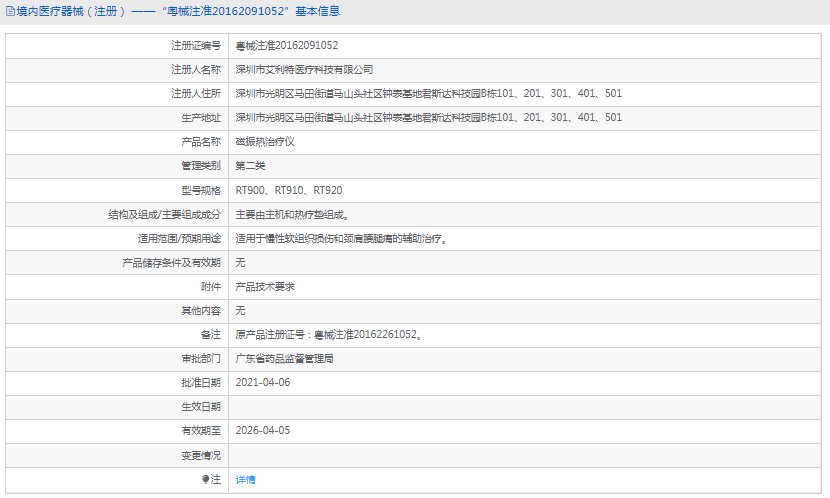Viewport: 830px width, 498px height.
Task: Click the 生产地址 label
Action: click(201, 117)
